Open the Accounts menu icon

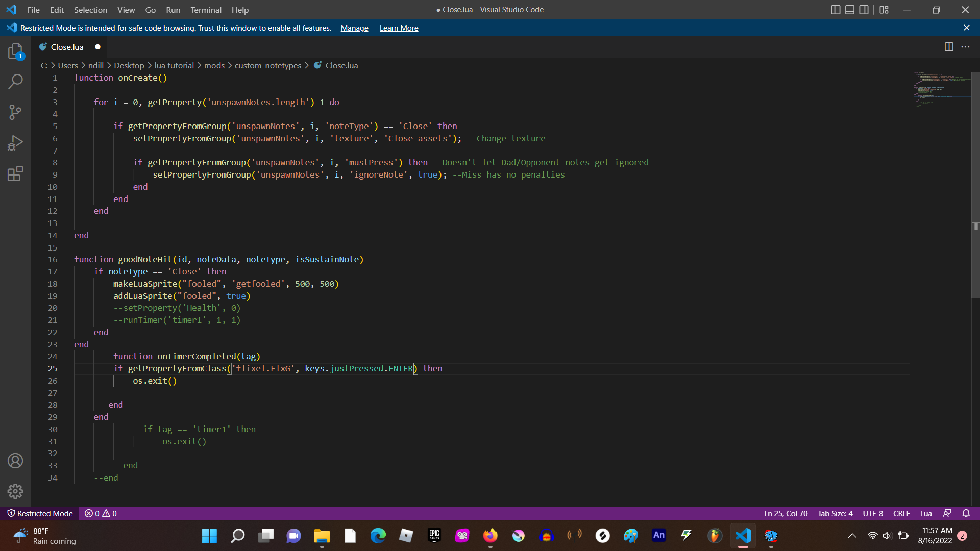pos(15,461)
